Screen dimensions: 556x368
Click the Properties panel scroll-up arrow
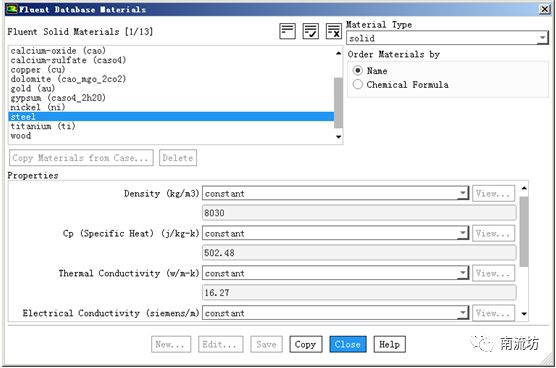click(x=524, y=188)
